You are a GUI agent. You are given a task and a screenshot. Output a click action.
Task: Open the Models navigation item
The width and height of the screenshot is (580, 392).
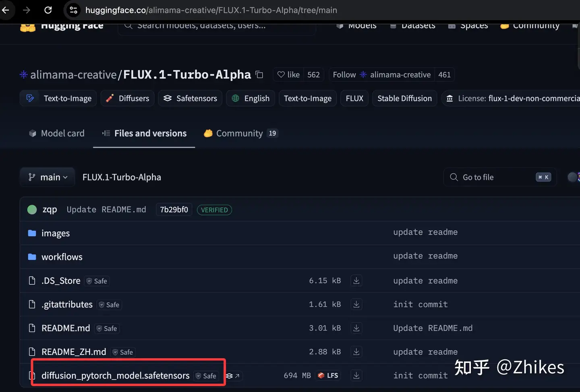click(x=356, y=26)
